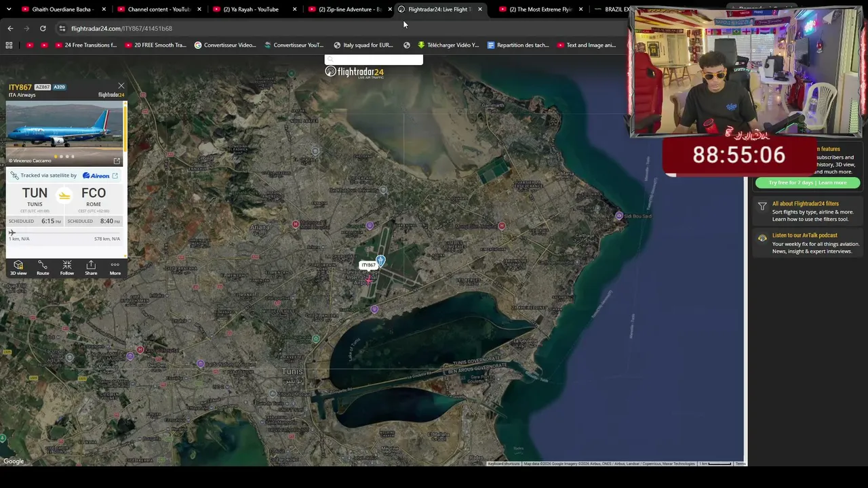Close the ITY867 flight details panel
868x488 pixels.
pos(121,86)
